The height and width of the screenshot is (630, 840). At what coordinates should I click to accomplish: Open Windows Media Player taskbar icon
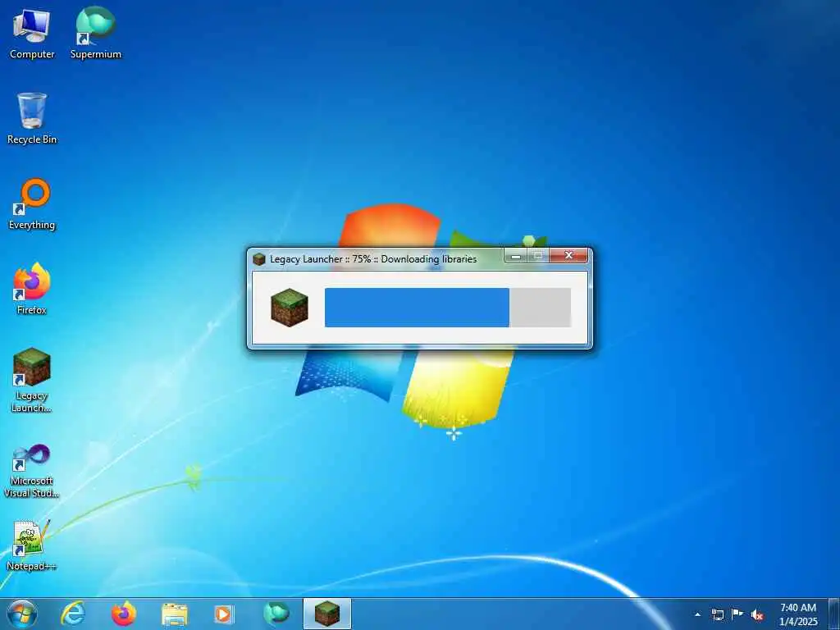coord(224,614)
